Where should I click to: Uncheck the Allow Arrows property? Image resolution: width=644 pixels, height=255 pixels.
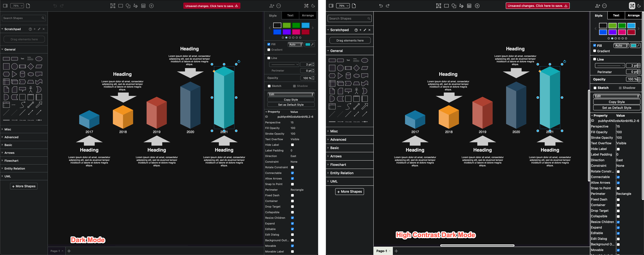292,178
